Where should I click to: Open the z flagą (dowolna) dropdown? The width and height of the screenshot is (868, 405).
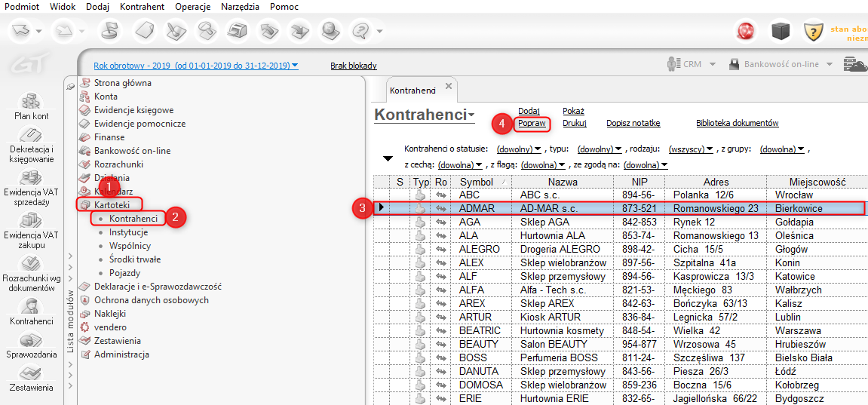(x=542, y=165)
